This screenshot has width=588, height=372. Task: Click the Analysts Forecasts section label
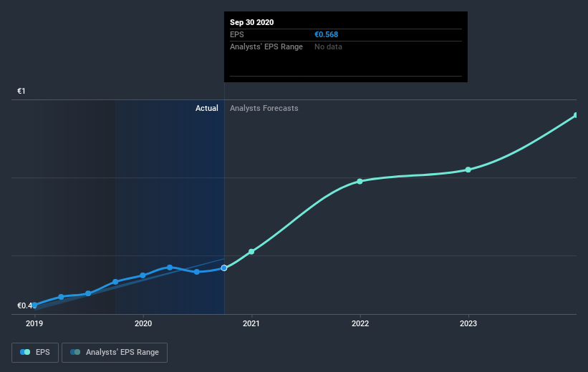click(x=264, y=108)
